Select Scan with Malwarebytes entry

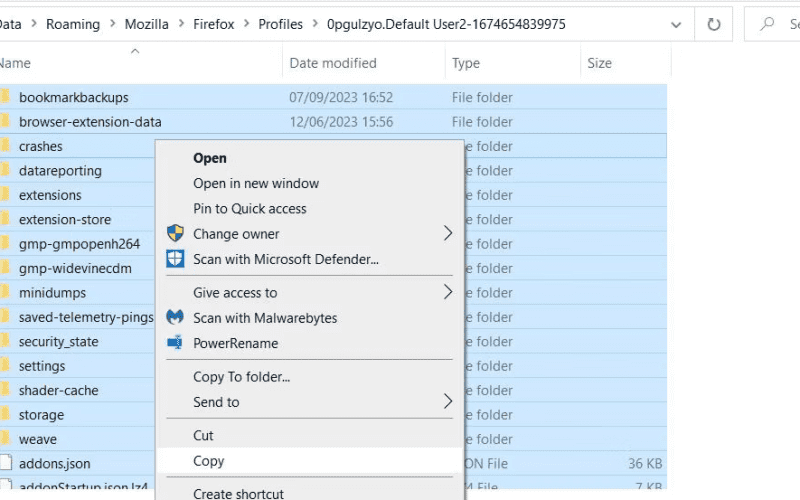click(x=265, y=318)
